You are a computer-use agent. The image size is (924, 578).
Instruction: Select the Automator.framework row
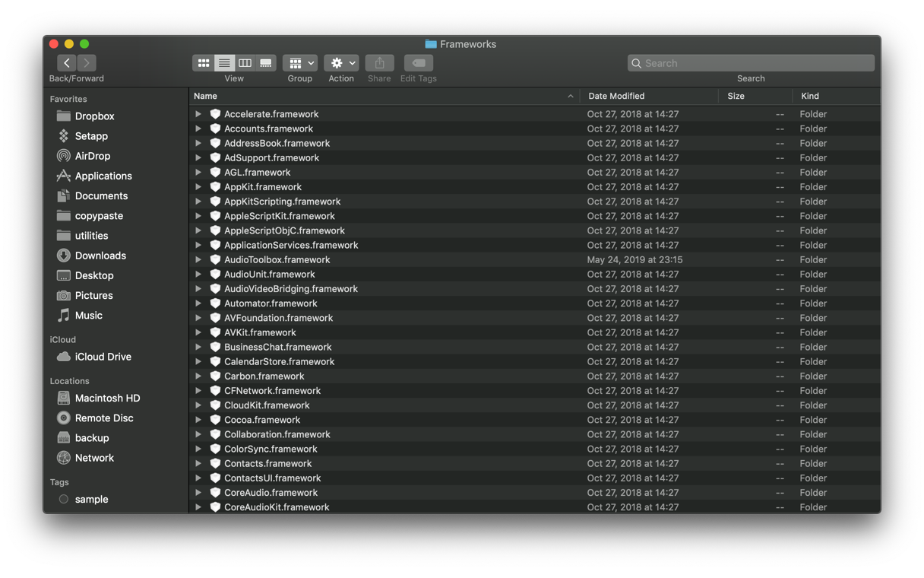[x=535, y=303]
